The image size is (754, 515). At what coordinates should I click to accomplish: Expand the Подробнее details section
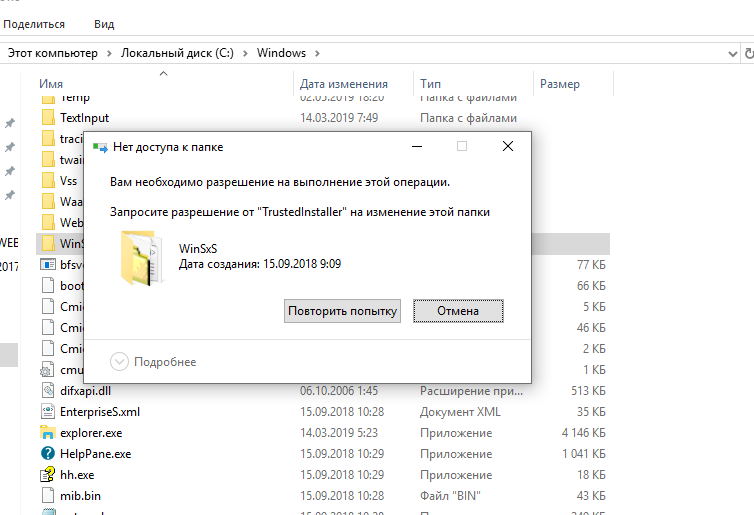119,362
